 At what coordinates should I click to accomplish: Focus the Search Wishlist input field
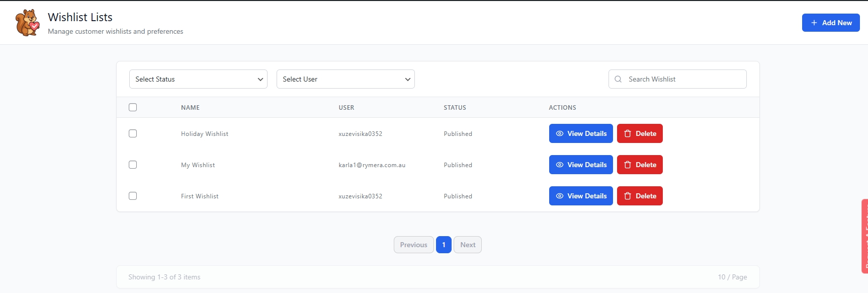click(x=684, y=79)
